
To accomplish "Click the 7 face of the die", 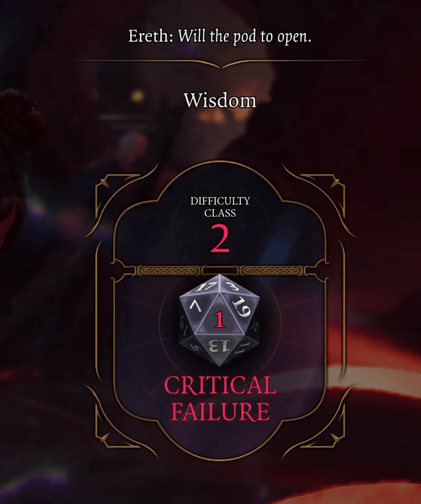I will 195,308.
